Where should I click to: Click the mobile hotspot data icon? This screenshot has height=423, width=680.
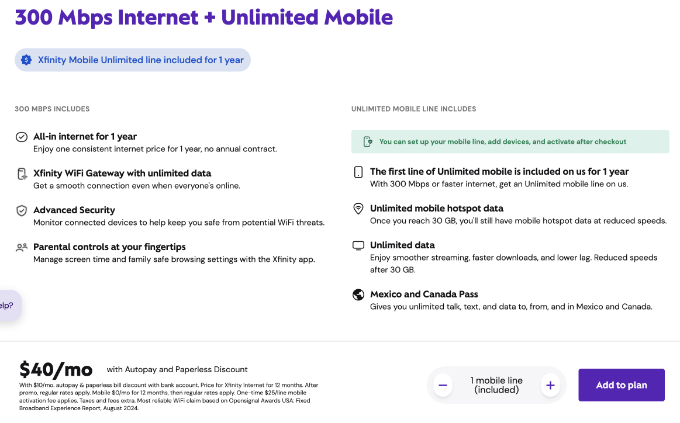point(358,209)
